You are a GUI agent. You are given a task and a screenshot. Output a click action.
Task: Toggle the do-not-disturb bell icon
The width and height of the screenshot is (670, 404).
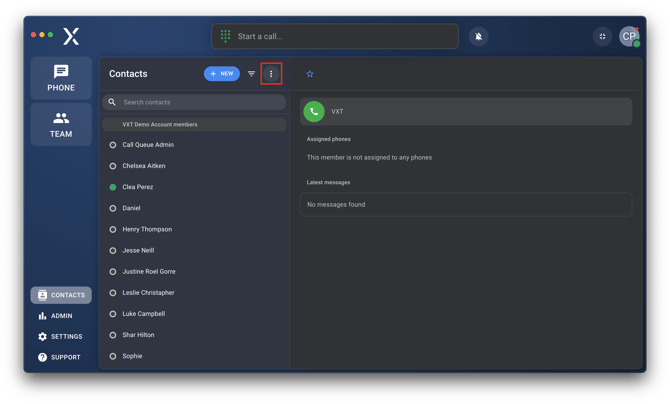pos(479,37)
